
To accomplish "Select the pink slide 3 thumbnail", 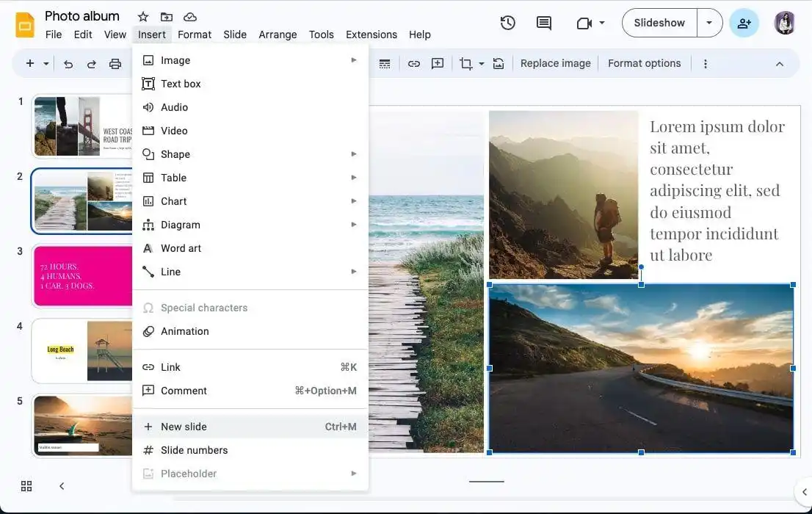I will (x=82, y=276).
